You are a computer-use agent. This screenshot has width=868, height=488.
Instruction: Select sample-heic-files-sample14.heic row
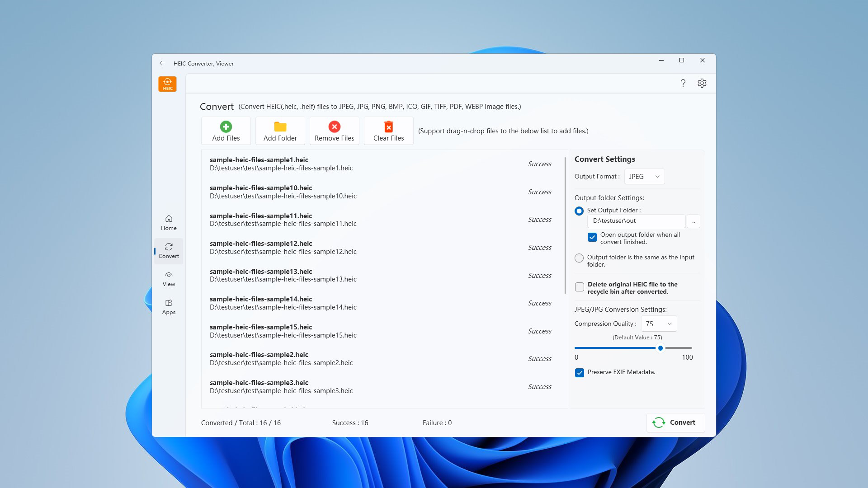pos(382,303)
